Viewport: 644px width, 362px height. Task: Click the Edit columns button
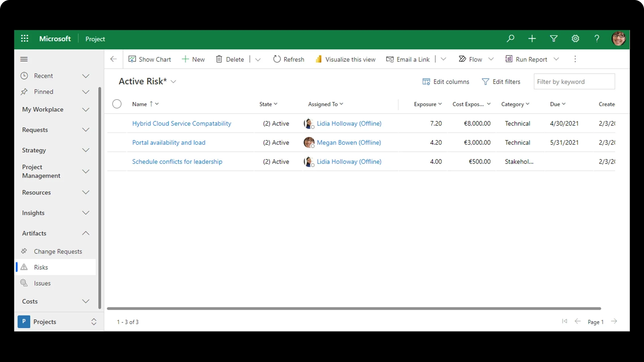point(445,81)
